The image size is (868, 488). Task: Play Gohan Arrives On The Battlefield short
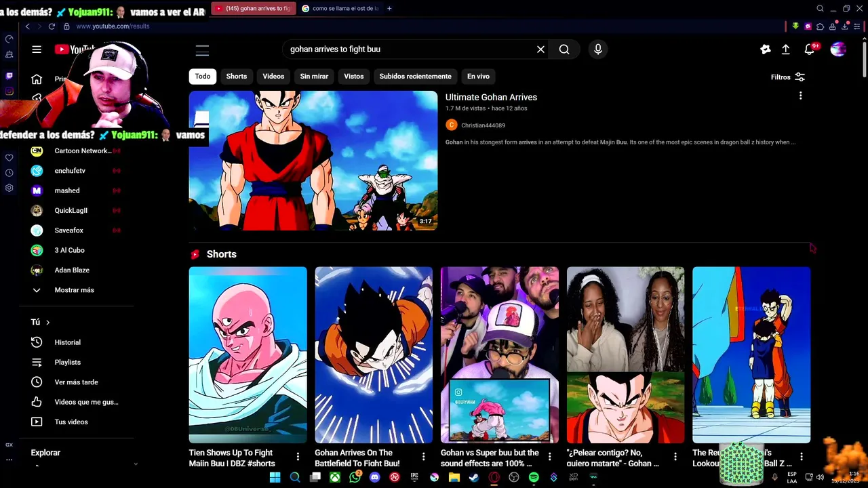[x=374, y=355]
